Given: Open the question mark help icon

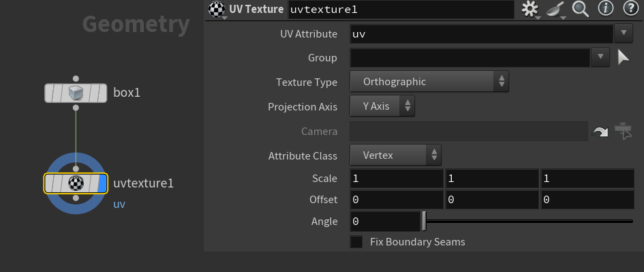Looking at the screenshot, I should tap(630, 9).
